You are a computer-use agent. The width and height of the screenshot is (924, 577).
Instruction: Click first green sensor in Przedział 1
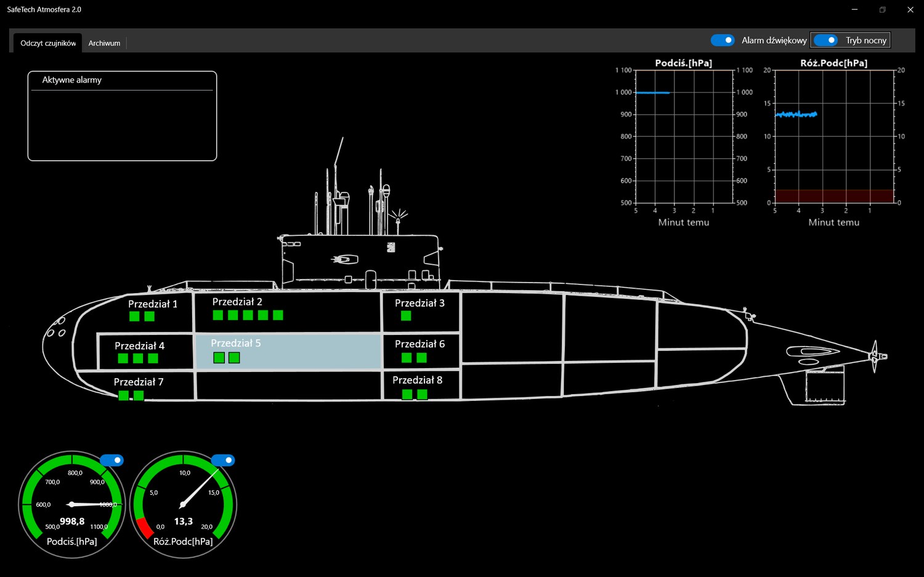[134, 317]
